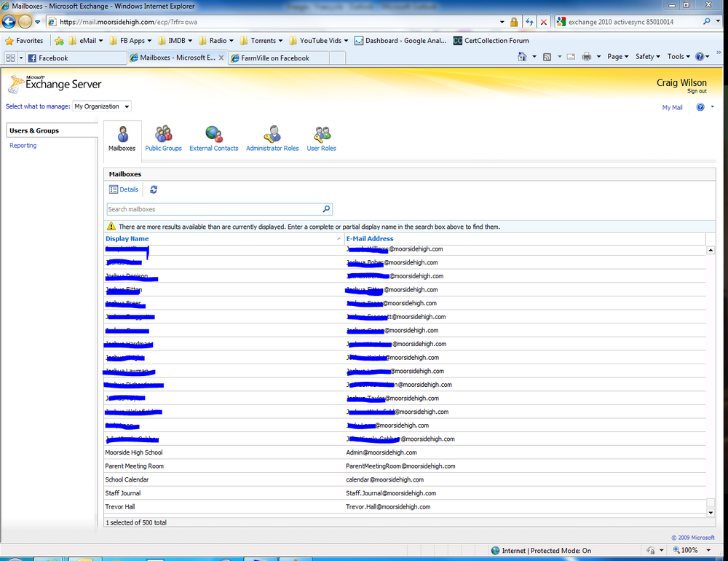Open the Page menu

coord(617,57)
